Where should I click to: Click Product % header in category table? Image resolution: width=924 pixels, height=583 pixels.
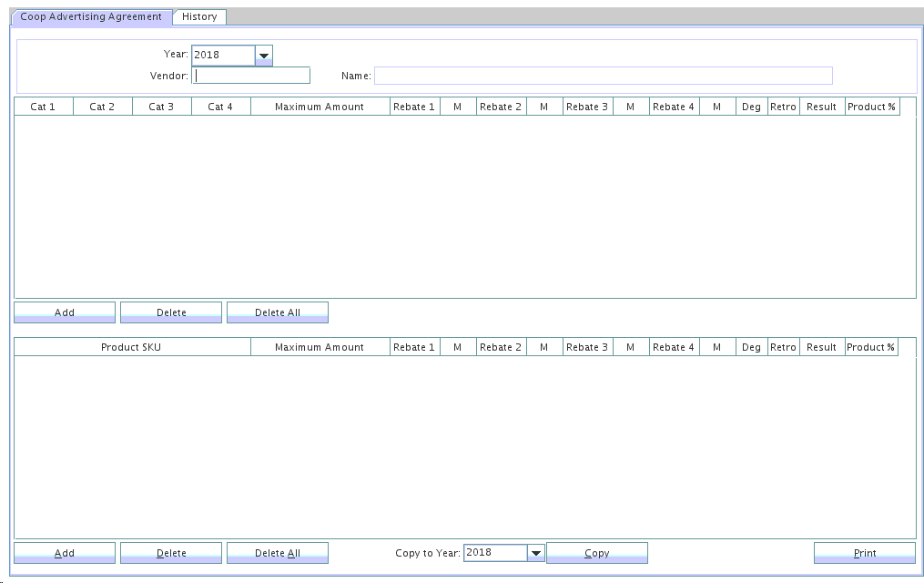(871, 107)
